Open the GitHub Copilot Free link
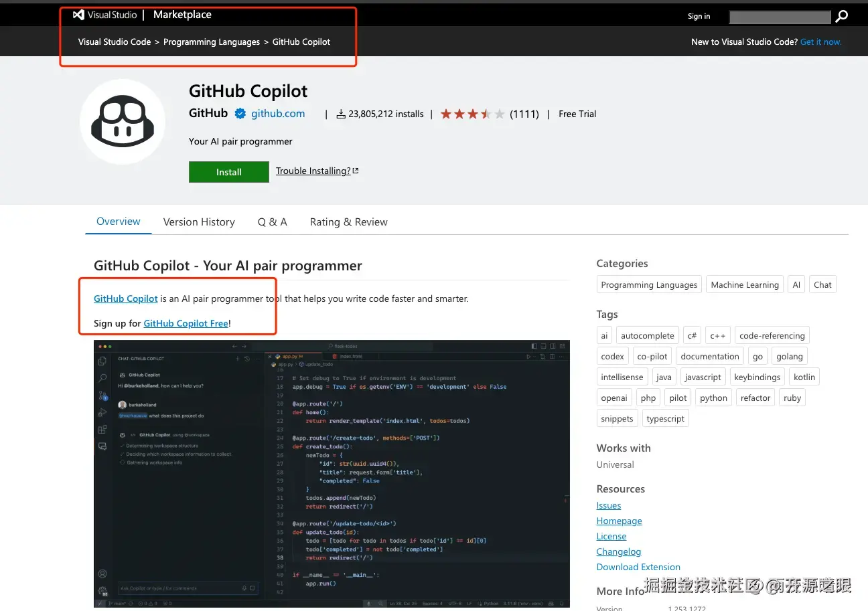 (x=186, y=323)
